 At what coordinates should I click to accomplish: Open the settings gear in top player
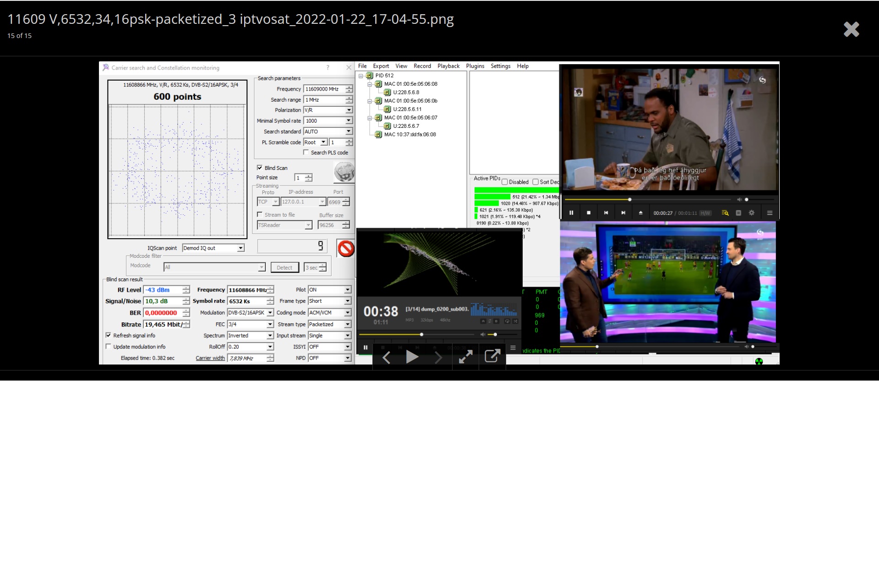751,213
